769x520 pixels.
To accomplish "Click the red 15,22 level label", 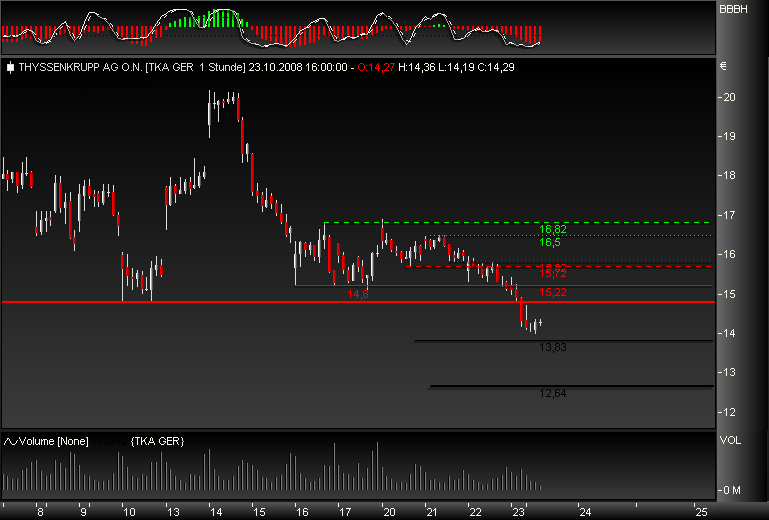I will (x=553, y=292).
